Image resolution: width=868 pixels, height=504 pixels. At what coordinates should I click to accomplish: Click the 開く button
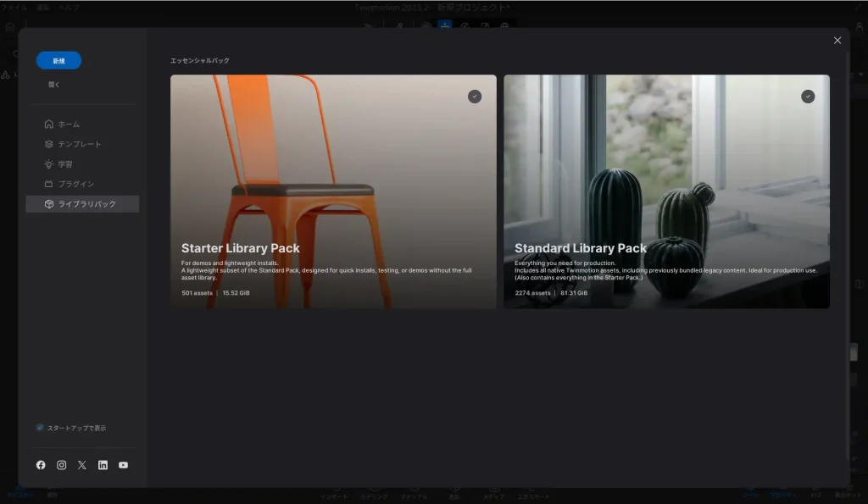54,85
